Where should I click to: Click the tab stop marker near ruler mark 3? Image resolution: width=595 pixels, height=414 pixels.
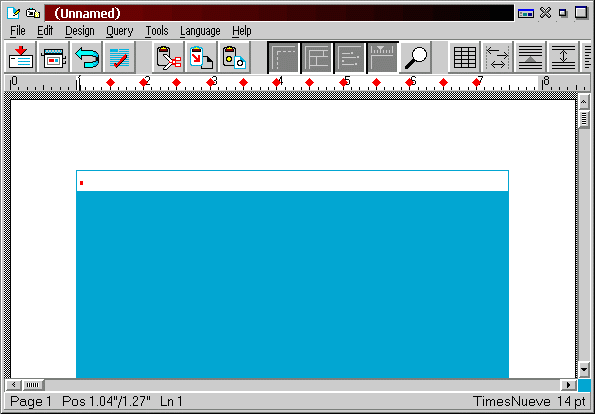coord(210,82)
